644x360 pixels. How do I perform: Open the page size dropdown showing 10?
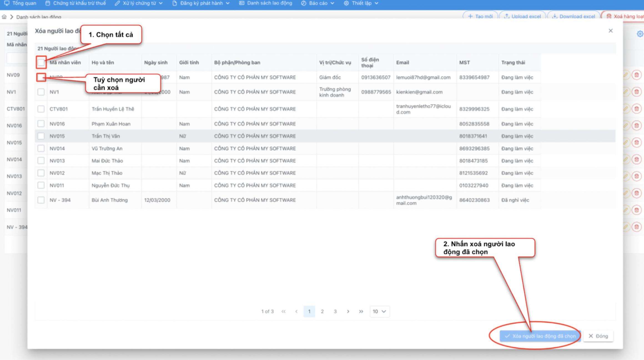coord(379,311)
